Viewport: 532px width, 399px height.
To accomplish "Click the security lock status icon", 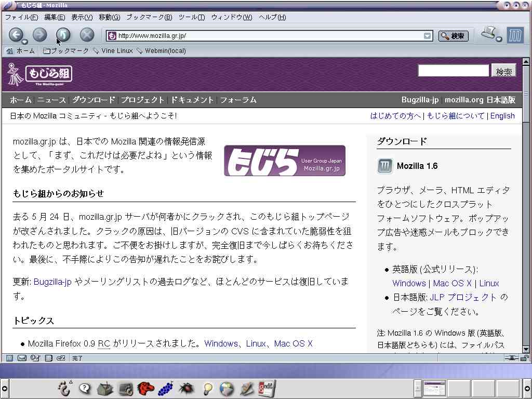I will pos(524,358).
